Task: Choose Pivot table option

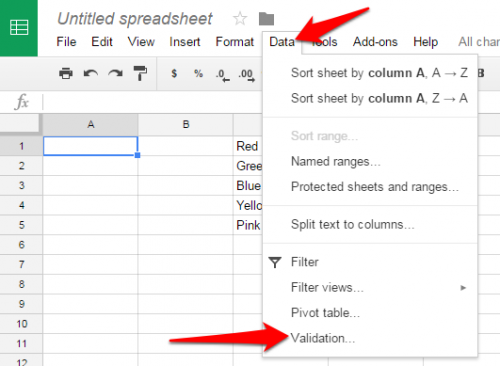Action: point(370,313)
